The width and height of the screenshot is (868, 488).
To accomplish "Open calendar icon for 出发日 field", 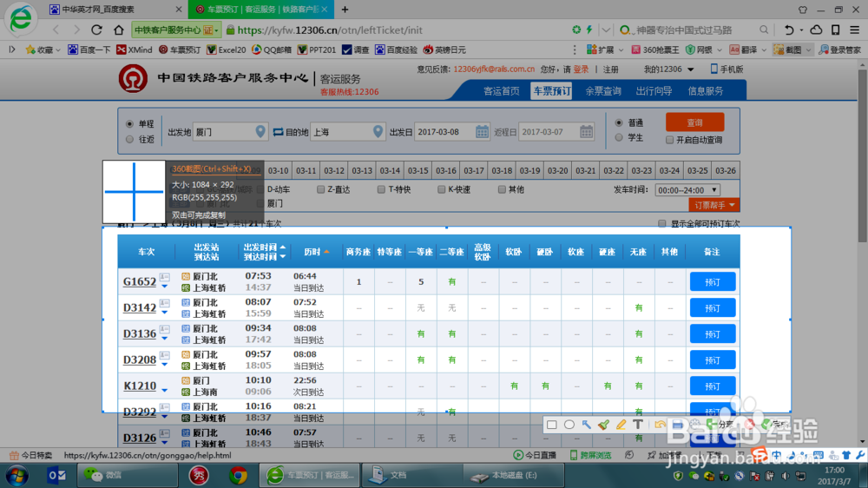I will click(x=482, y=132).
